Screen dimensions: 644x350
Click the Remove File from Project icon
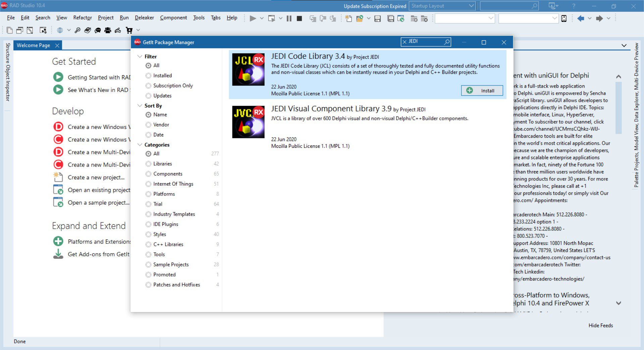424,18
